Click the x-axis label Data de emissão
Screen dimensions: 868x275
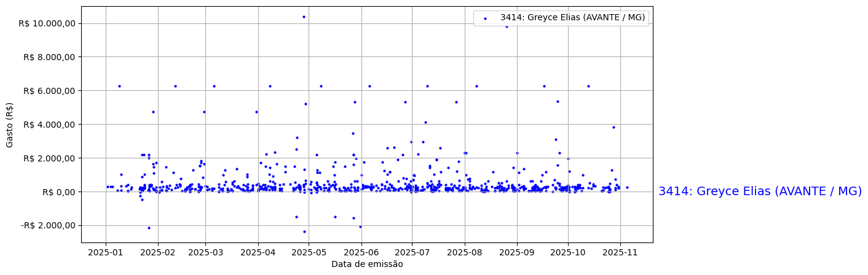pos(367,264)
